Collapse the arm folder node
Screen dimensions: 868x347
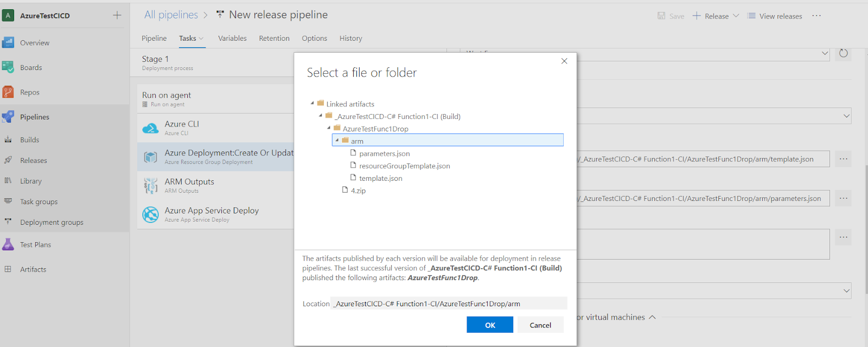point(337,140)
